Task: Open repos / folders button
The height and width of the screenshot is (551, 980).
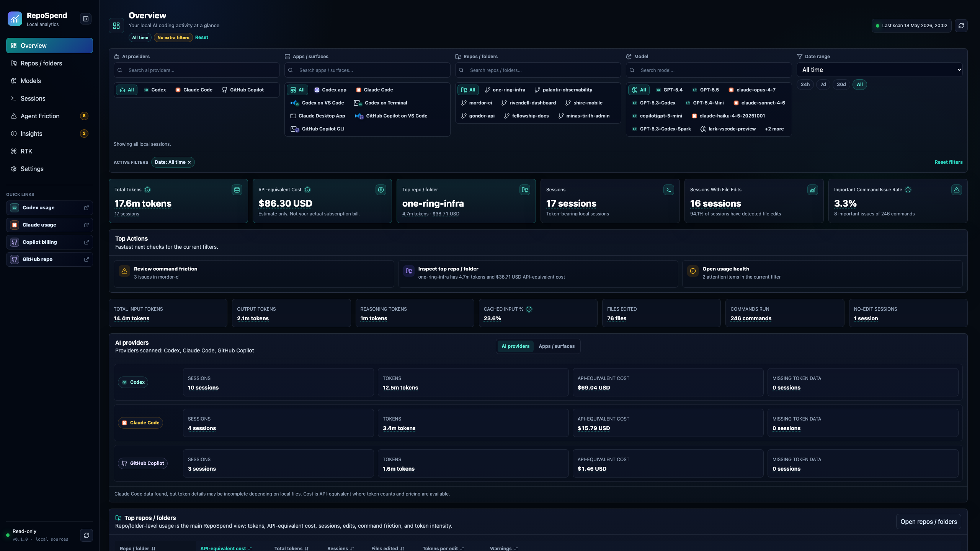Action: pos(928,522)
